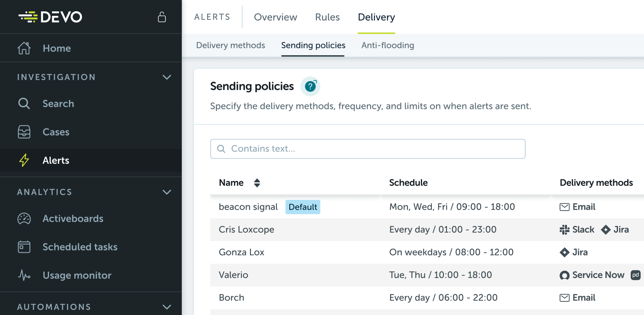Click the Contains text search field
The image size is (644, 315).
[x=368, y=149]
